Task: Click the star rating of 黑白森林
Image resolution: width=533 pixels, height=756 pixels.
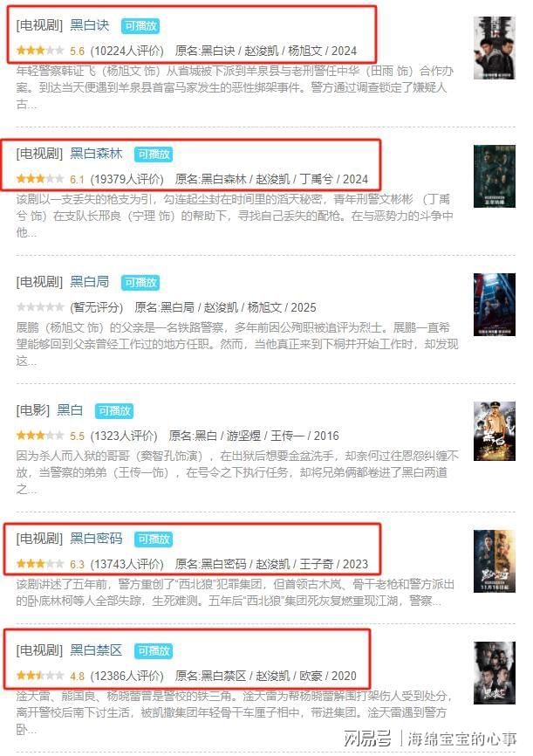Action: pyautogui.click(x=40, y=179)
